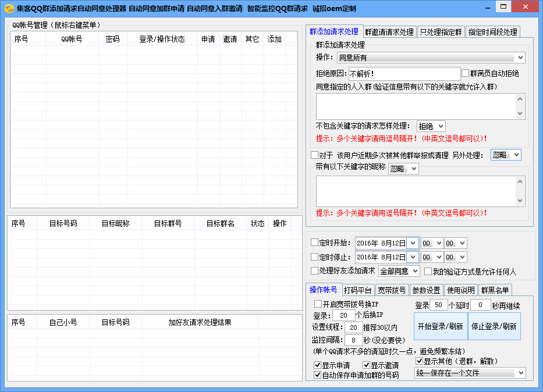Screen dimensions: 543x392
Task: Open the 只处理指定群 tab
Action: (x=441, y=32)
